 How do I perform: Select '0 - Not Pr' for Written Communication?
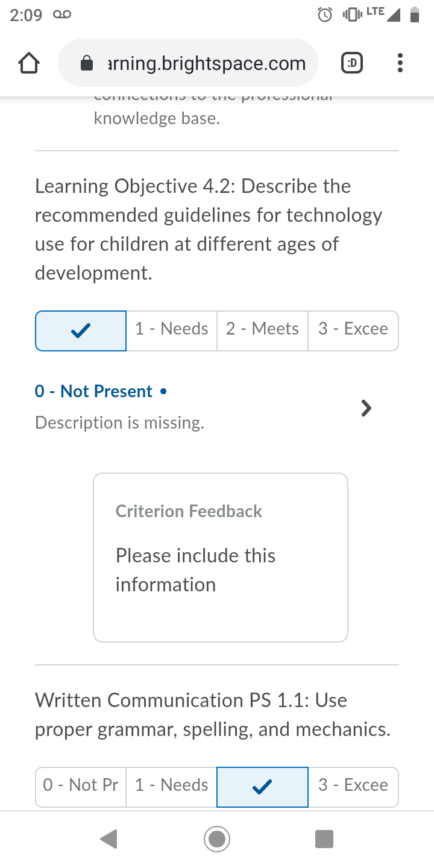(81, 787)
